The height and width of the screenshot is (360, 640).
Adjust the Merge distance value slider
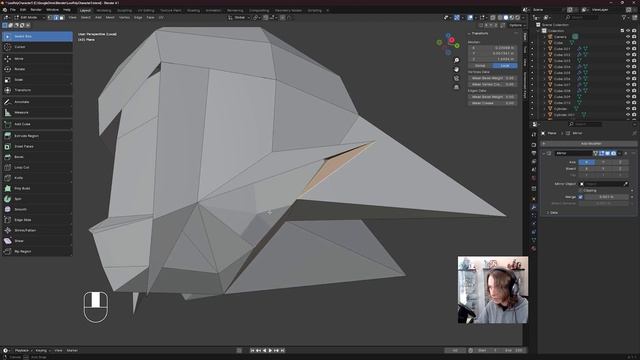(607, 197)
